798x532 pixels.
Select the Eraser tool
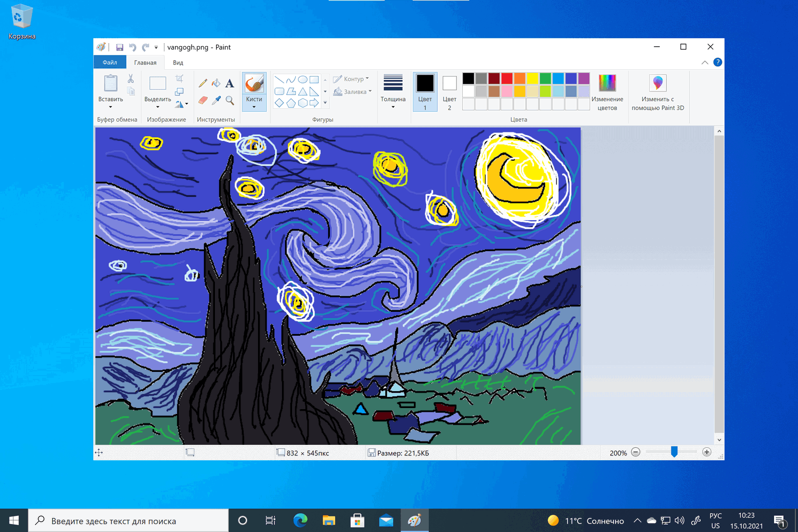coord(203,100)
